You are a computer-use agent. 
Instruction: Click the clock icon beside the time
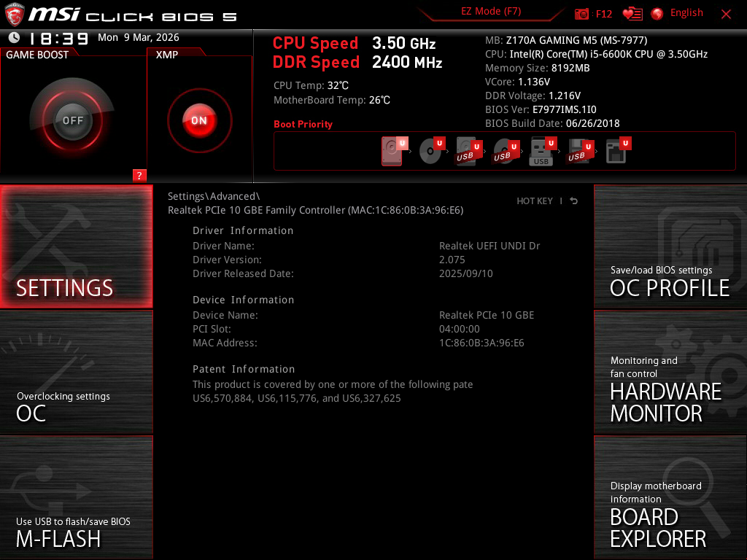15,37
